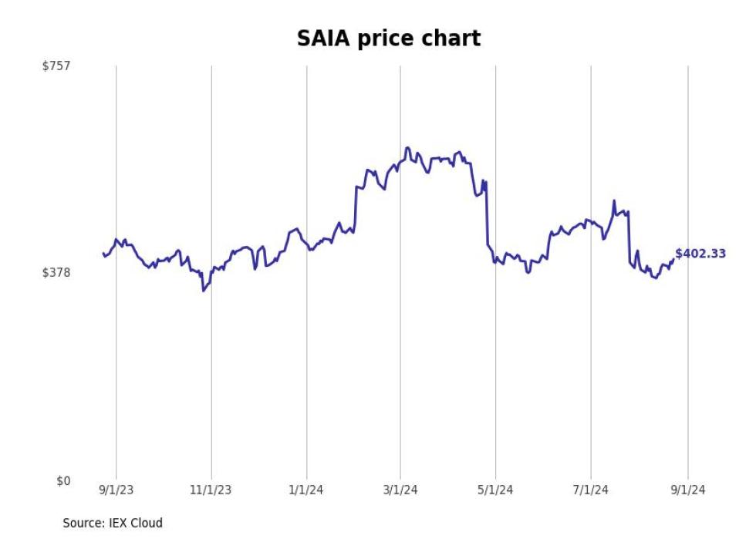
Task: Click the late October 2023 price low
Action: tap(204, 291)
